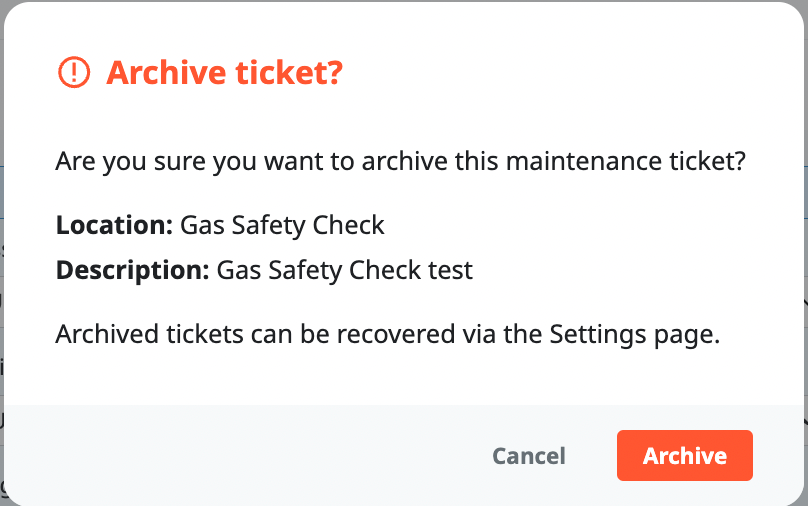
Task: Click the "Gas Safety Check test" description value
Action: tap(344, 270)
